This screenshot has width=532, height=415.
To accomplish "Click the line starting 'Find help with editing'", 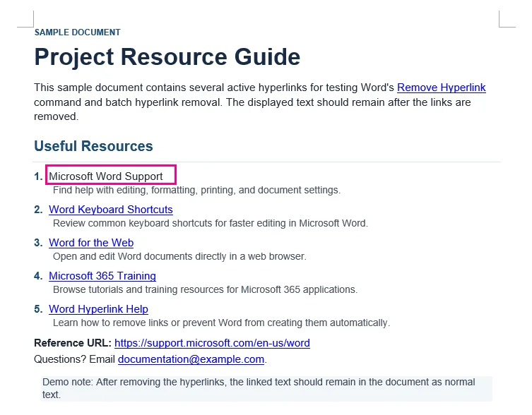I will (x=196, y=191).
